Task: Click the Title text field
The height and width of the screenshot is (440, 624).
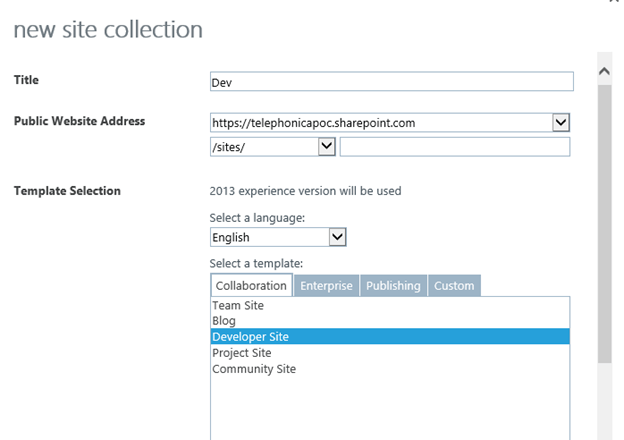Action: click(391, 82)
